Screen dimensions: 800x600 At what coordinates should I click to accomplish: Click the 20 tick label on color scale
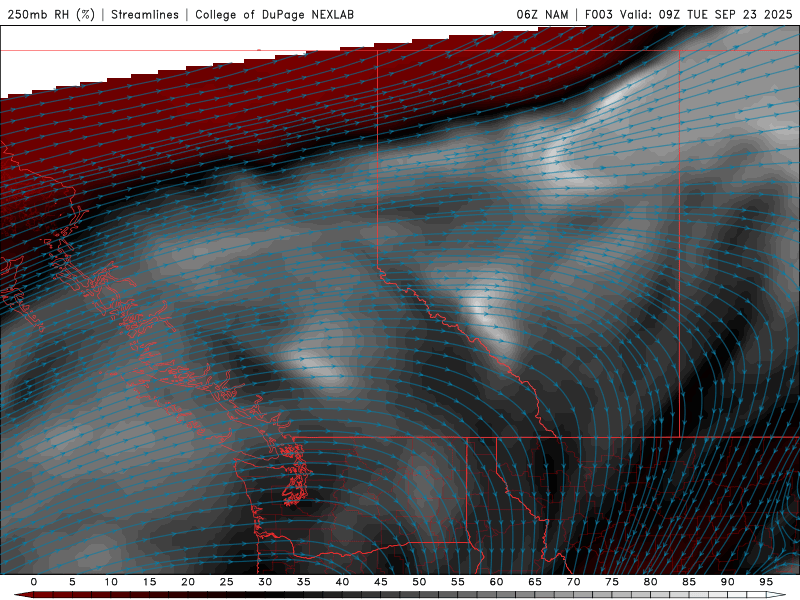pyautogui.click(x=188, y=582)
